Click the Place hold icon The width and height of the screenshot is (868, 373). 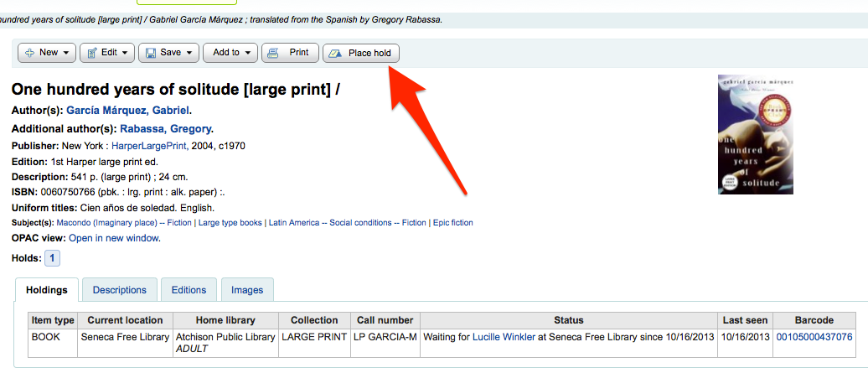tap(335, 53)
